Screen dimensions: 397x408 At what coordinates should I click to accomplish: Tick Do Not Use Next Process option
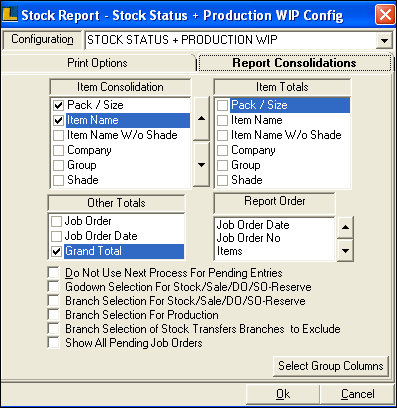click(x=53, y=273)
